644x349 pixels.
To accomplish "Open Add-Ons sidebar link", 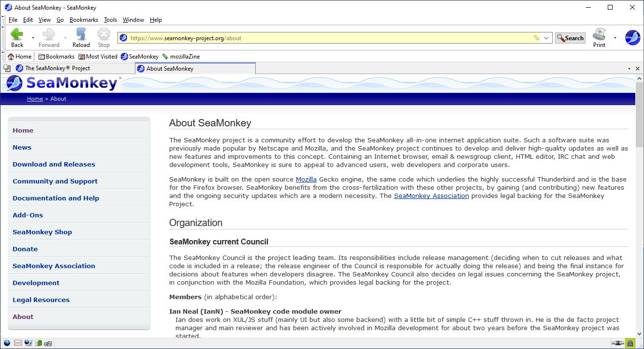I will 28,215.
